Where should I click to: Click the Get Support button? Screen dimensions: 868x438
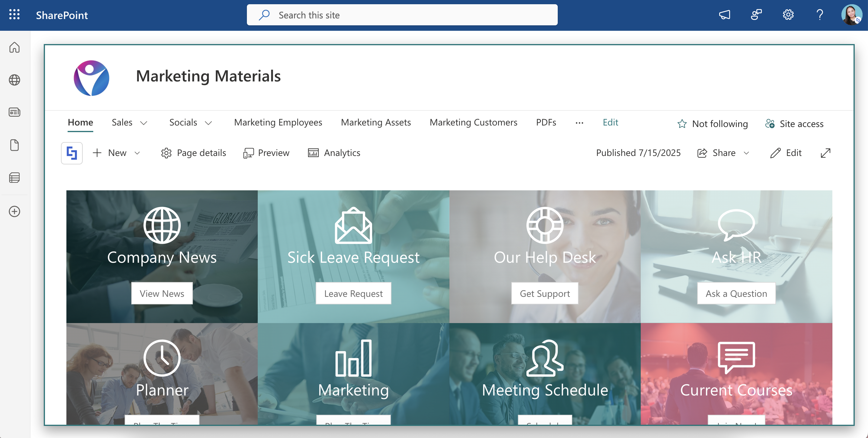(x=544, y=293)
